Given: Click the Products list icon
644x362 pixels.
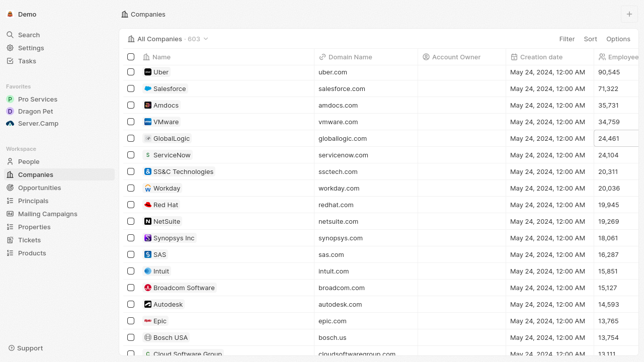Looking at the screenshot, I should pos(10,253).
